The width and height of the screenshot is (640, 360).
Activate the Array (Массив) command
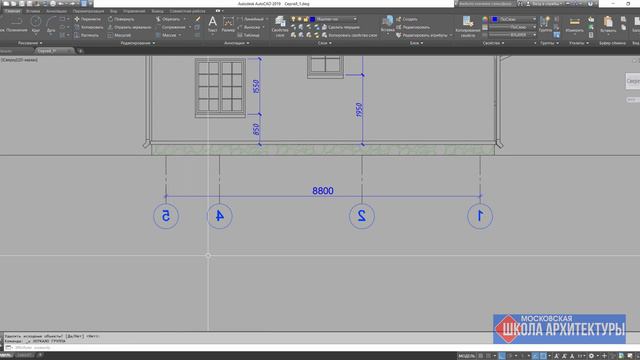166,36
